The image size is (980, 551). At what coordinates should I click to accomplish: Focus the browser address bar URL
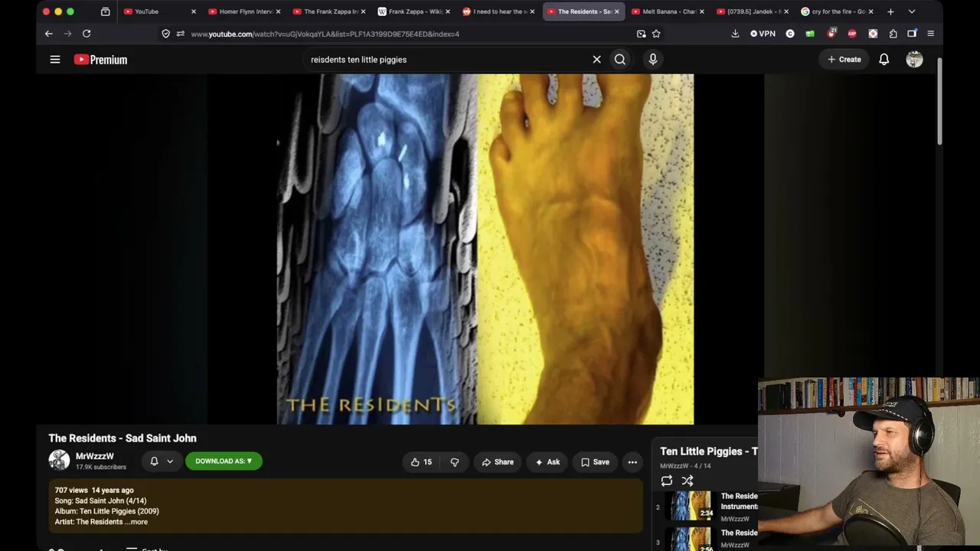pyautogui.click(x=325, y=34)
